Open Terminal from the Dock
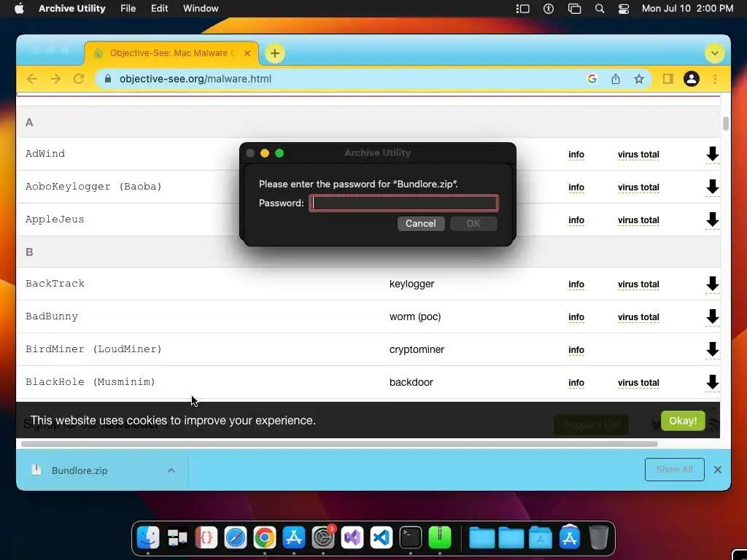The image size is (747, 560). coord(410,537)
